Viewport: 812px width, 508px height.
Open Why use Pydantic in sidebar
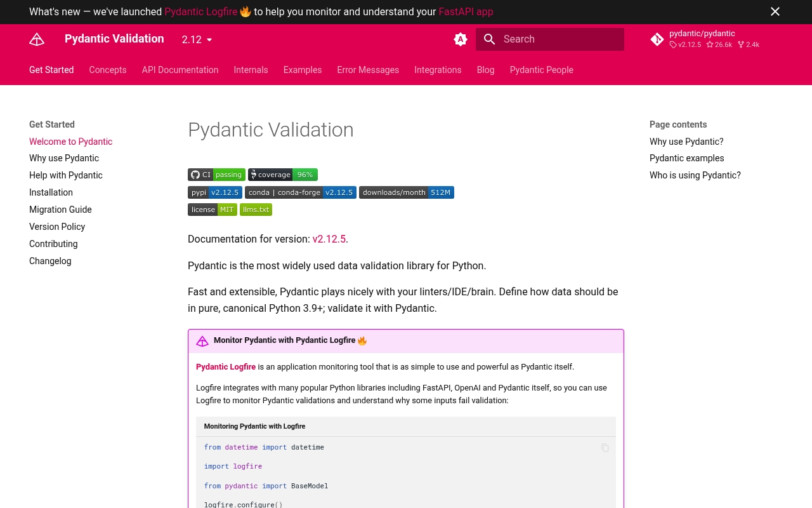point(64,158)
